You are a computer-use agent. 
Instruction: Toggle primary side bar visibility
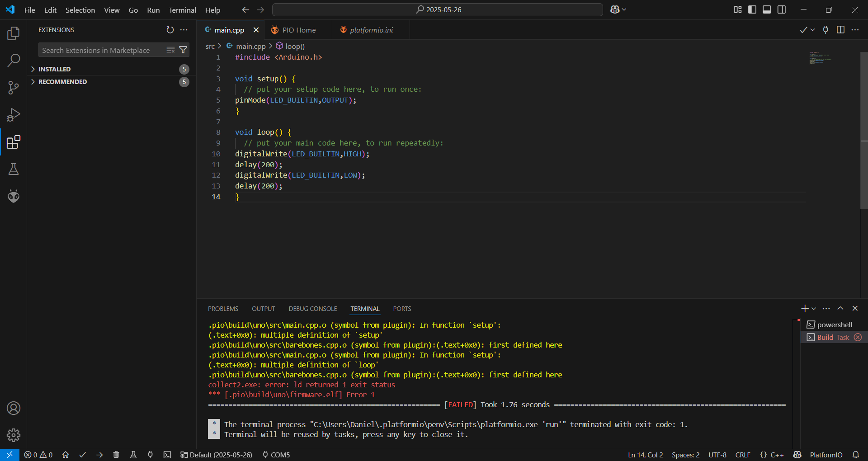[x=752, y=9]
